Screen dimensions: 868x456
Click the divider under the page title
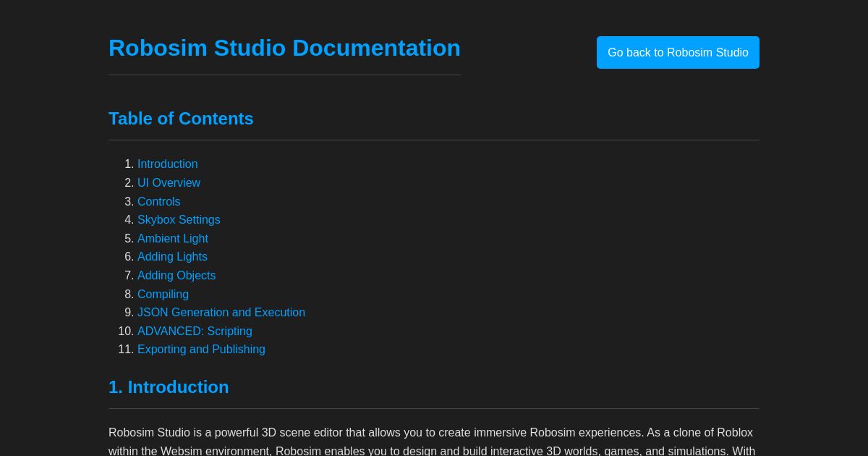point(284,75)
